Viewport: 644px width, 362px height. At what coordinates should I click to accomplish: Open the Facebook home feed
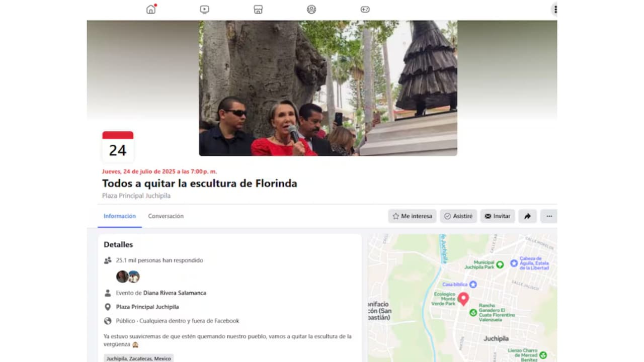tap(150, 9)
